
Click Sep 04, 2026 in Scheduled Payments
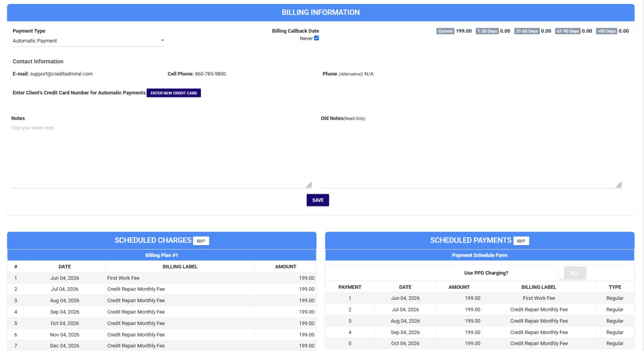pos(405,332)
